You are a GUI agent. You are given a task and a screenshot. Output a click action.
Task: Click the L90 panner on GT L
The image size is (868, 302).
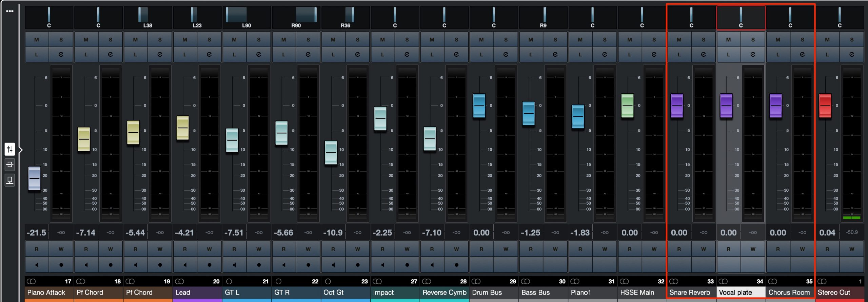click(246, 17)
